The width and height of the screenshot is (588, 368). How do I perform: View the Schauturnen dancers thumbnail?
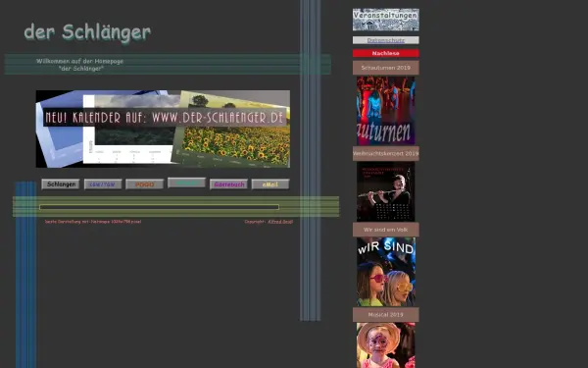385,110
